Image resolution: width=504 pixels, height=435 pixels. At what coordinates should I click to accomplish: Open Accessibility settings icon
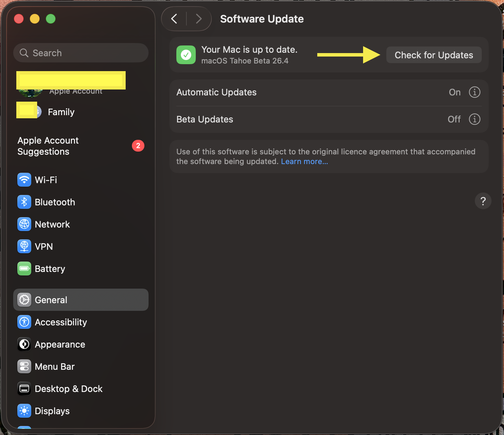tap(24, 322)
